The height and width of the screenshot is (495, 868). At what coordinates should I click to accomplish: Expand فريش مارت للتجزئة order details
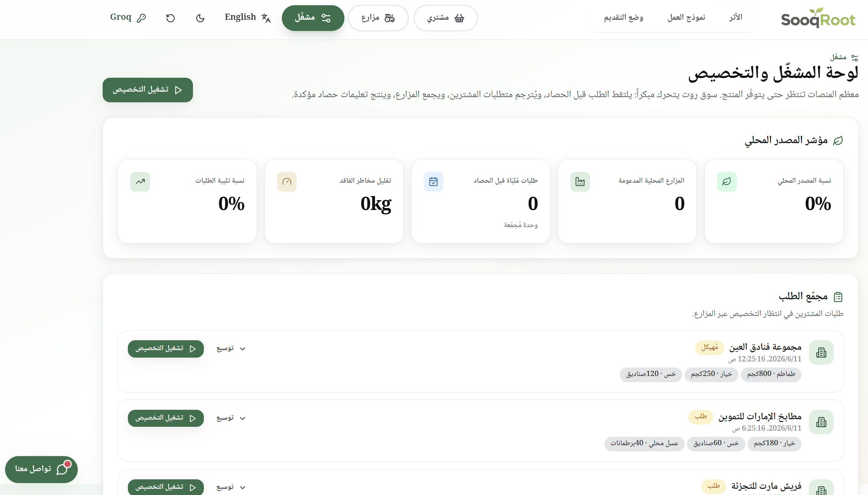pos(231,487)
